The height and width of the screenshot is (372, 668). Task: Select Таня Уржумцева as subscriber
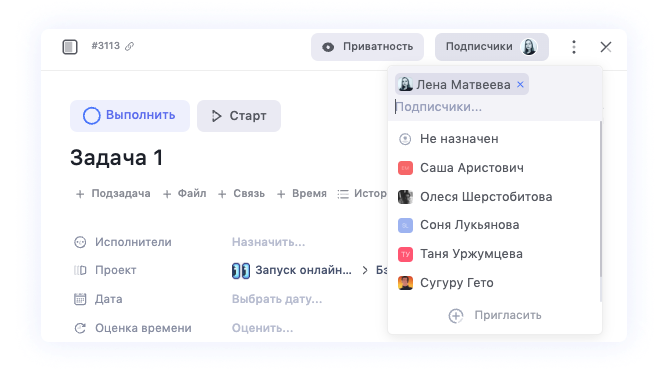tap(494, 254)
